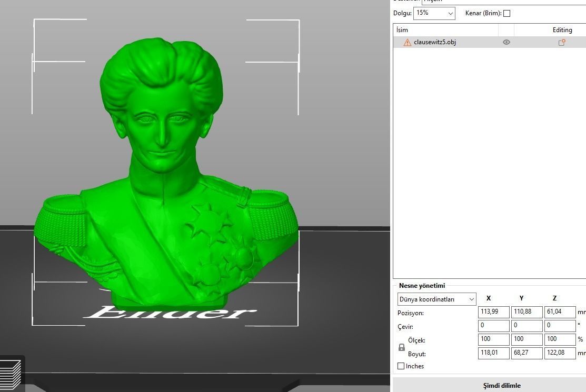586x392 pixels.
Task: Toggle the scale lock icon
Action: pyautogui.click(x=401, y=347)
